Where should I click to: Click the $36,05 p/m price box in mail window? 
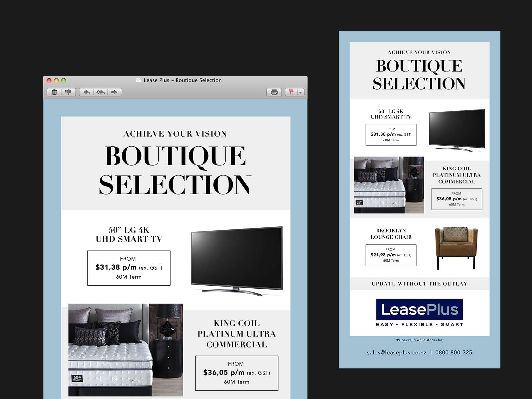pos(237,373)
